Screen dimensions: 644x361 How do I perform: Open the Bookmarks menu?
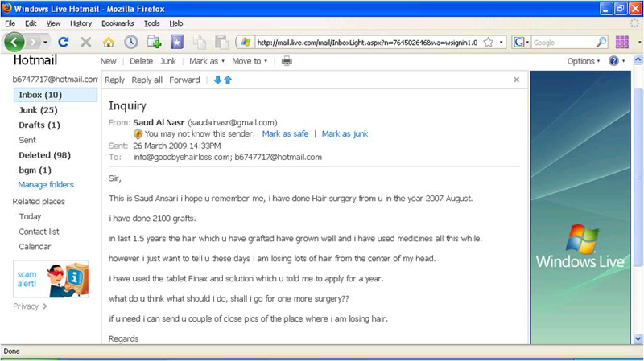pyautogui.click(x=118, y=23)
